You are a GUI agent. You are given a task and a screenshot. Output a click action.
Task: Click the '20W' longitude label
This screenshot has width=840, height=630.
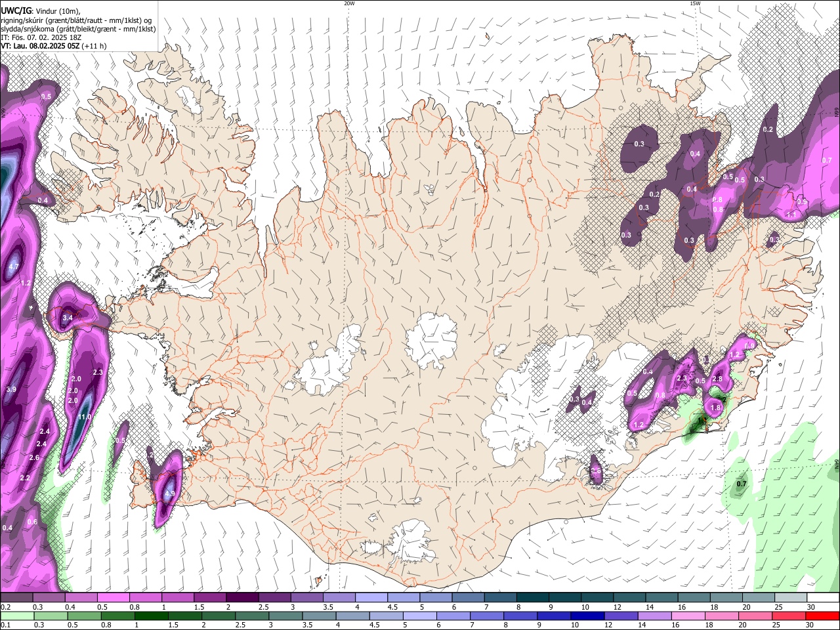click(349, 3)
